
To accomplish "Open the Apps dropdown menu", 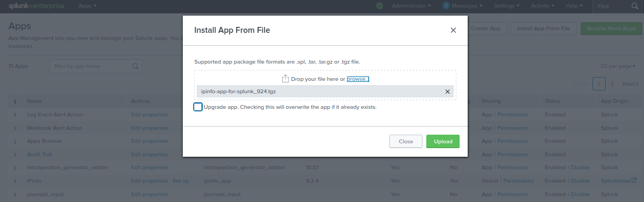I will pyautogui.click(x=88, y=6).
